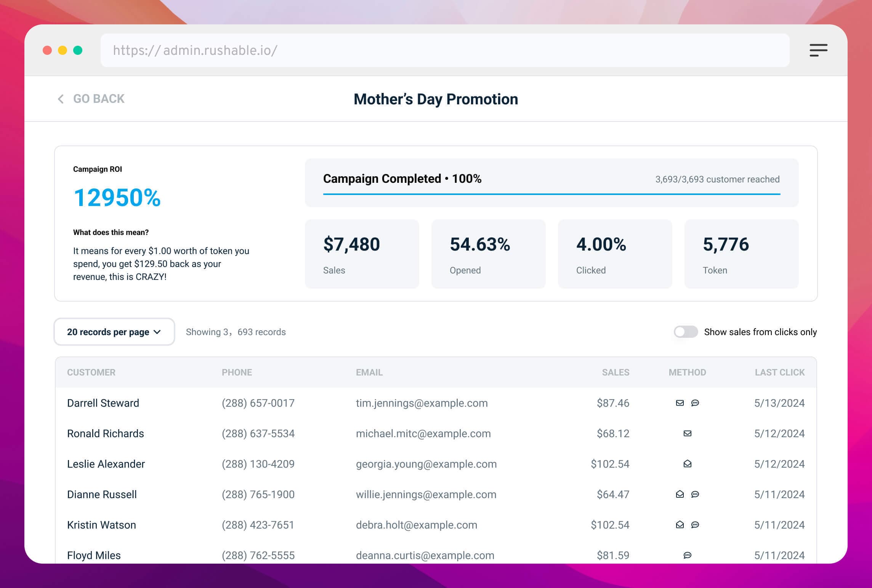Click the email method icon for Darrell Steward
The image size is (872, 588).
680,403
